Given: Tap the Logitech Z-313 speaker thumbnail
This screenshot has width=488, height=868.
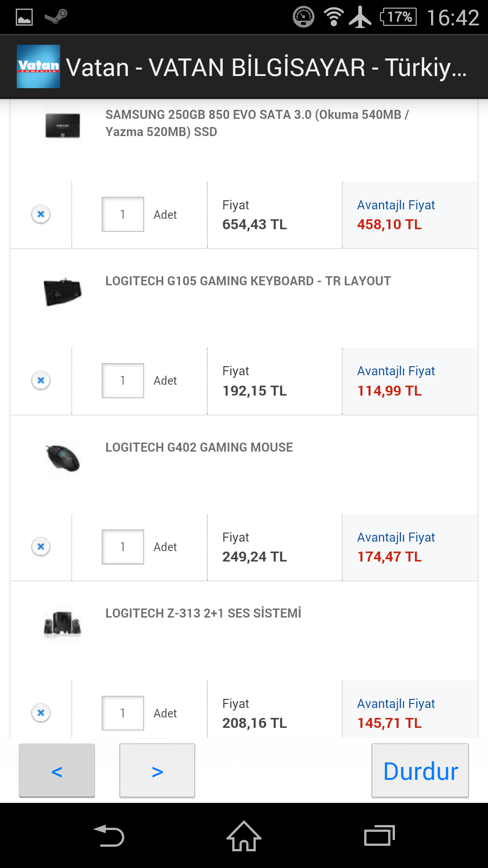Looking at the screenshot, I should 63,624.
